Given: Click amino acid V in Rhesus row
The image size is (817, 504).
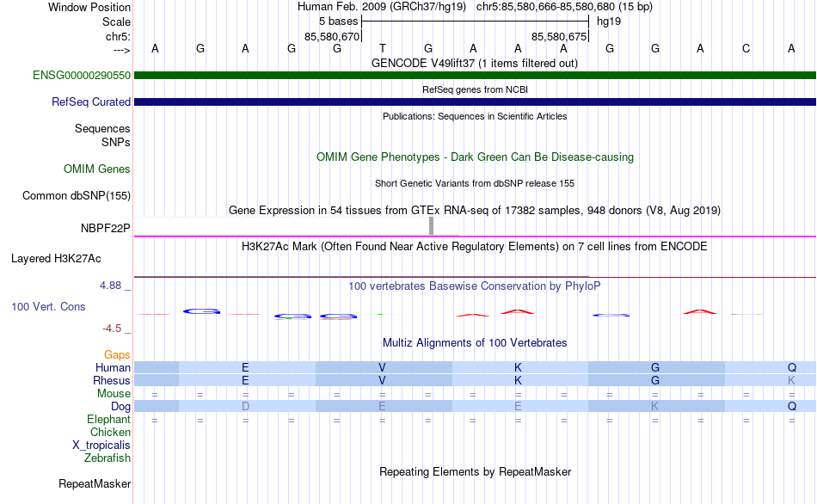Looking at the screenshot, I should click(382, 380).
